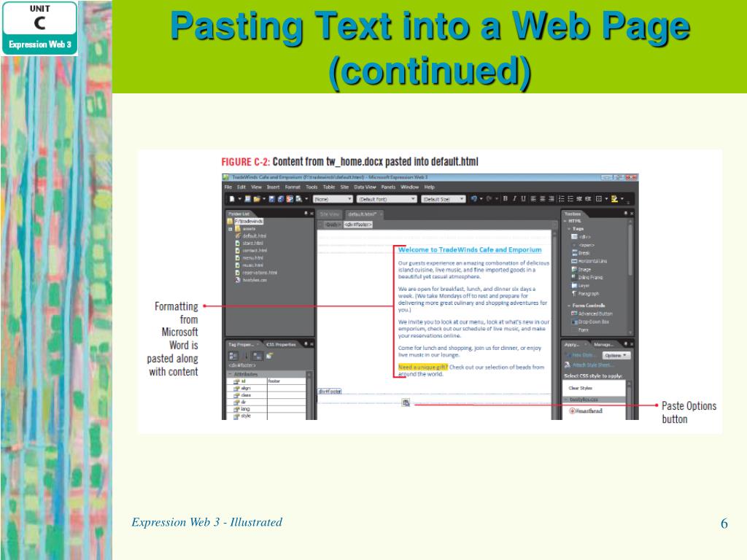Click the Preview in Browser globe icon
Image resolution: width=747 pixels, height=560 pixels.
tap(281, 199)
